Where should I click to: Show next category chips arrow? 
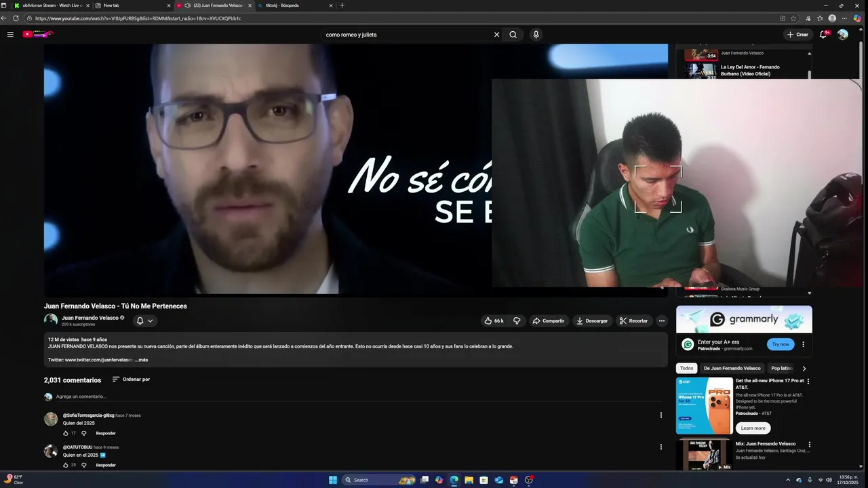804,369
